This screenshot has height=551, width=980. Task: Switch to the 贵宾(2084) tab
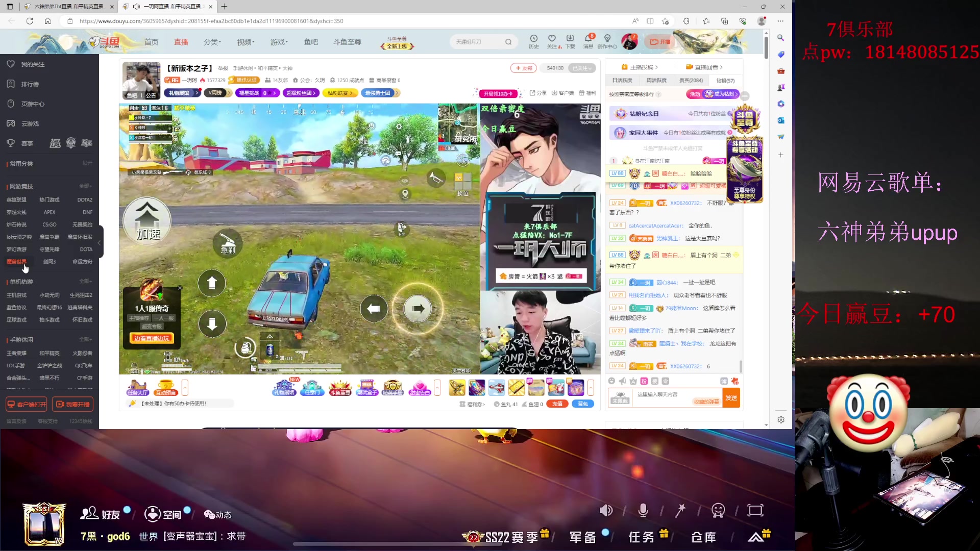tap(691, 81)
